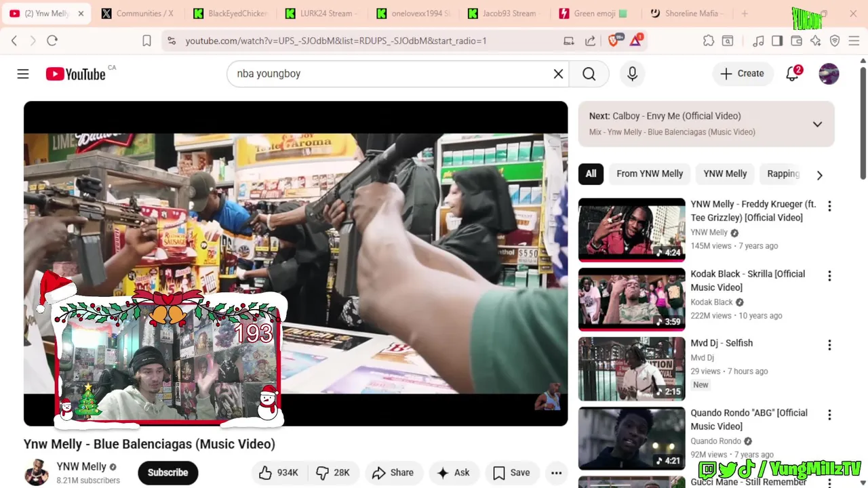The height and width of the screenshot is (488, 868).
Task: Open Leo AI sparkle icon
Action: [815, 41]
